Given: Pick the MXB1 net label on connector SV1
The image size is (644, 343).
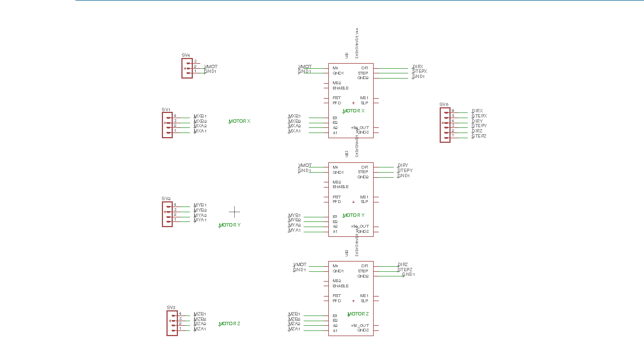Looking at the screenshot, I should coord(200,116).
